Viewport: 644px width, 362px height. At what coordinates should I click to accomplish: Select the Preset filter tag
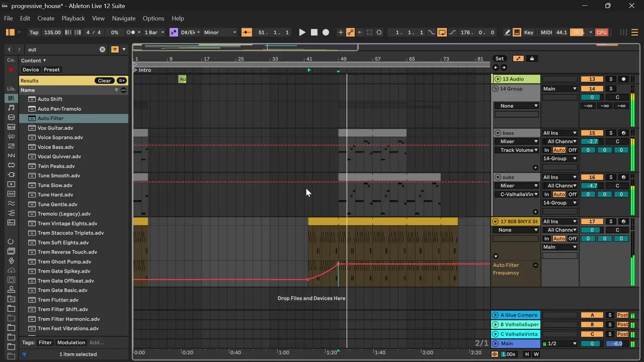(x=52, y=70)
